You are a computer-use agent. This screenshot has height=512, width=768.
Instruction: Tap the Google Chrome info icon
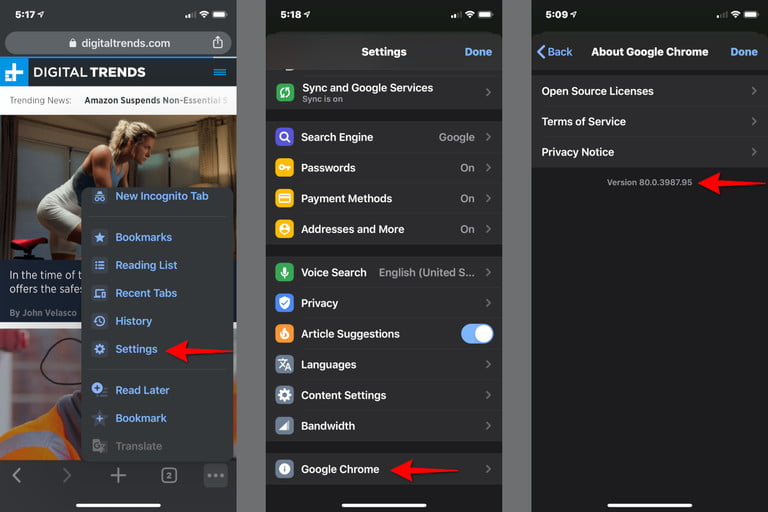pyautogui.click(x=285, y=469)
